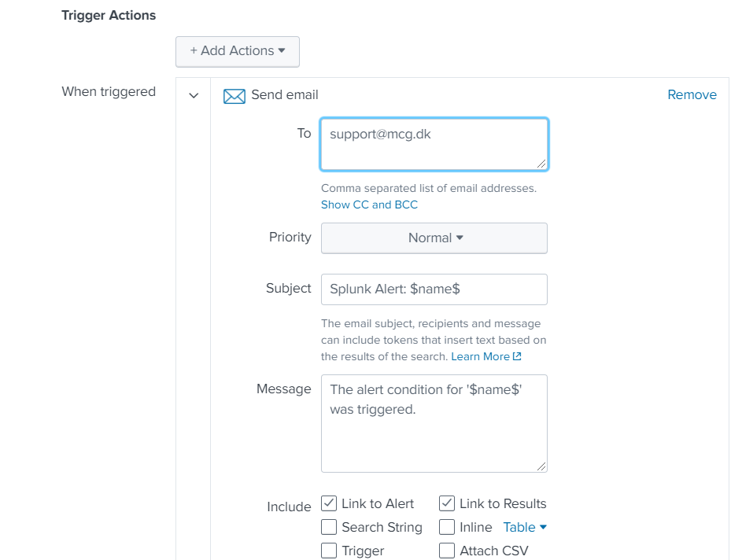
Task: Enable the Search String checkbox
Action: (329, 528)
